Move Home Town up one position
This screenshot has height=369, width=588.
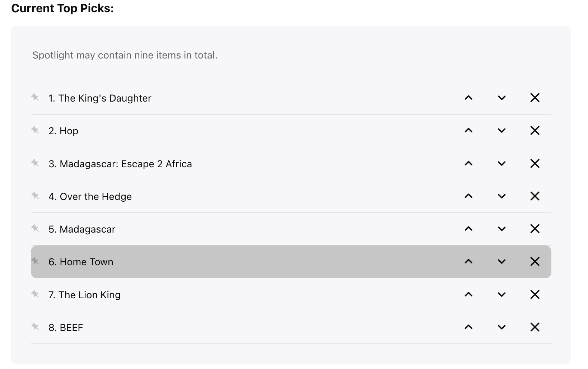468,262
